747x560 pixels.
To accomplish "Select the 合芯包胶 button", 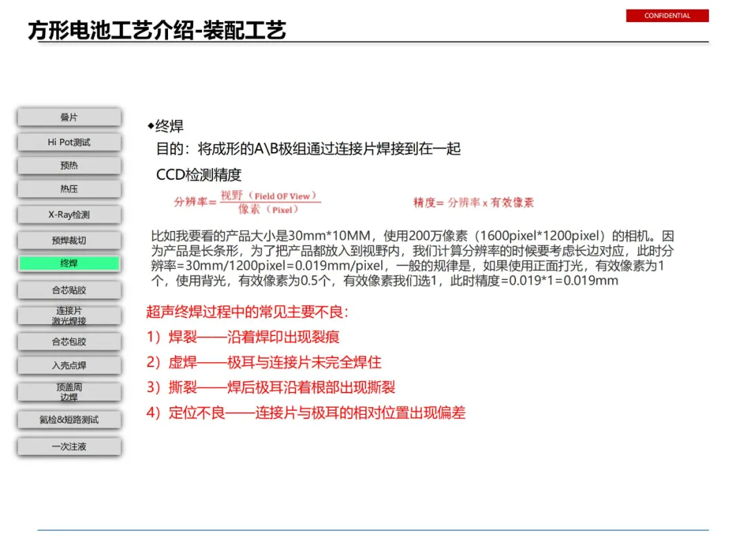I will pyautogui.click(x=69, y=342).
